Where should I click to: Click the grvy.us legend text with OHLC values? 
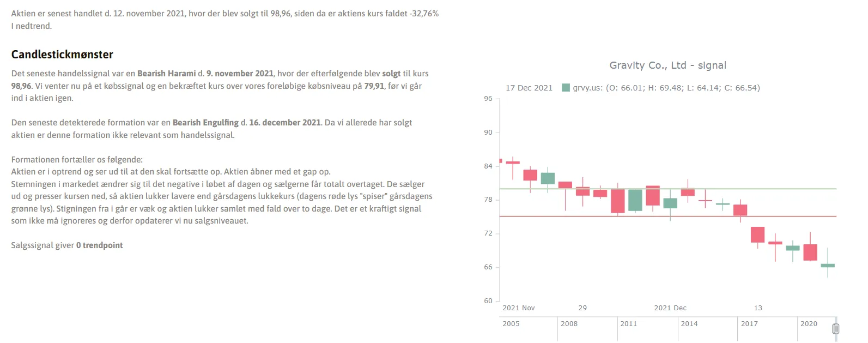tap(666, 88)
